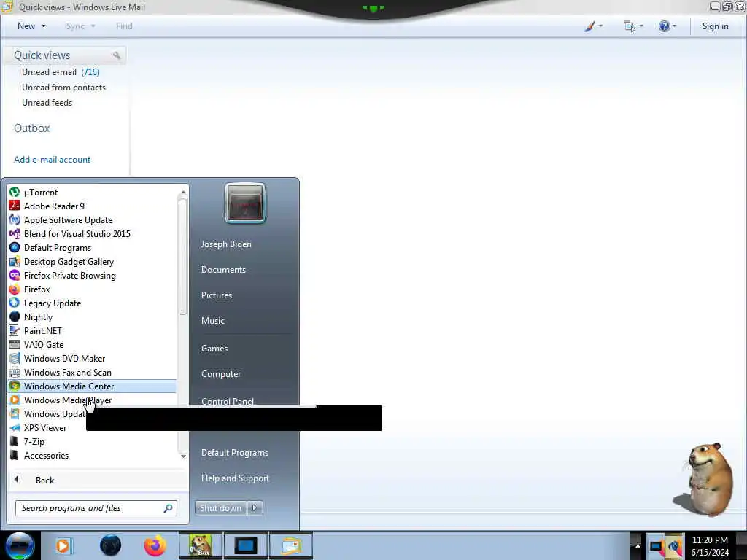747x560 pixels.
Task: Open Control Panel from the Start menu
Action: click(x=228, y=400)
